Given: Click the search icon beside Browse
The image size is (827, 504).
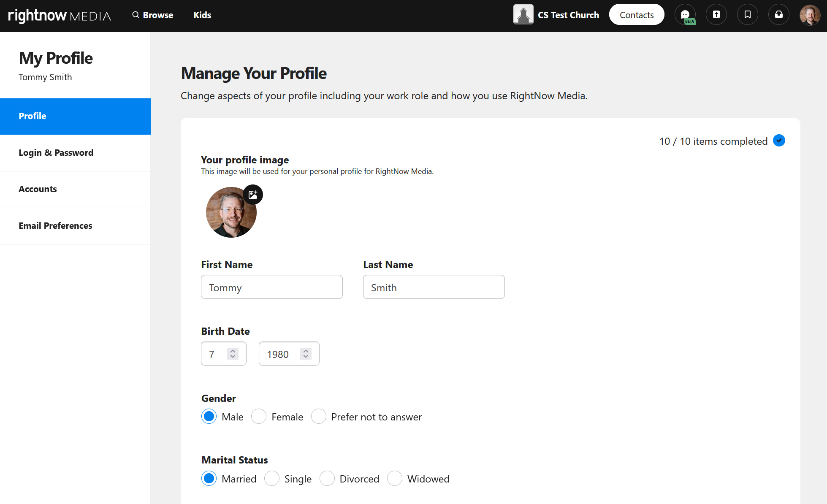Looking at the screenshot, I should pos(136,15).
